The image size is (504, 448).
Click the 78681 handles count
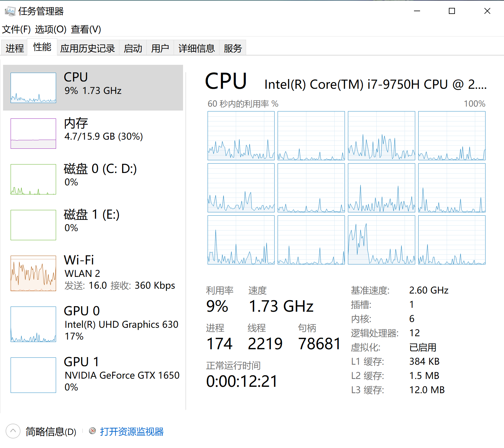pos(319,344)
